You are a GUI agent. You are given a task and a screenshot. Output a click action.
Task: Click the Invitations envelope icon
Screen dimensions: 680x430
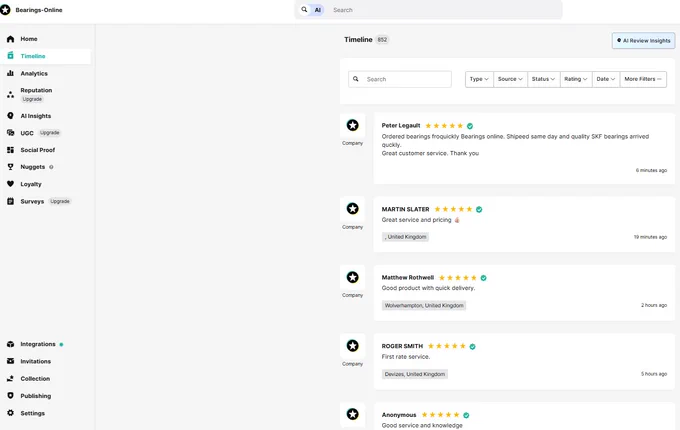click(10, 361)
